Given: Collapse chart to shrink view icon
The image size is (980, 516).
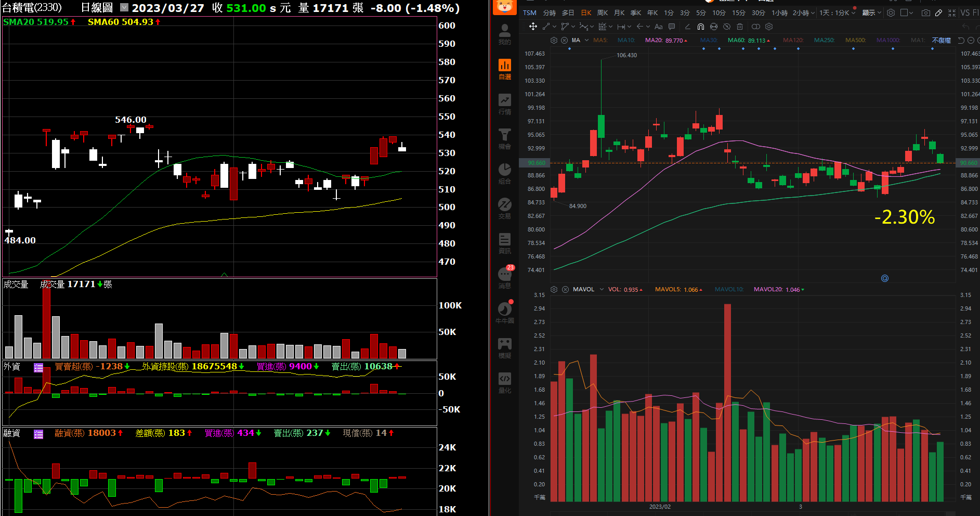Looking at the screenshot, I should pyautogui.click(x=951, y=12).
